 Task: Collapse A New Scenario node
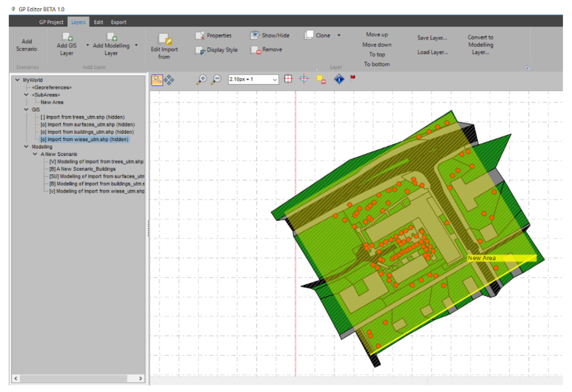coord(35,154)
